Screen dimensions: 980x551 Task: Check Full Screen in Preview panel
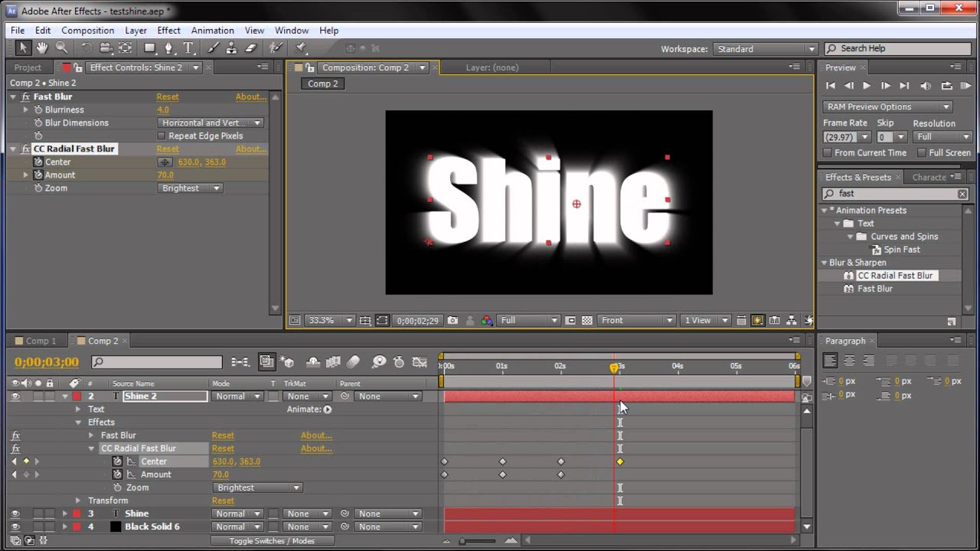click(922, 153)
